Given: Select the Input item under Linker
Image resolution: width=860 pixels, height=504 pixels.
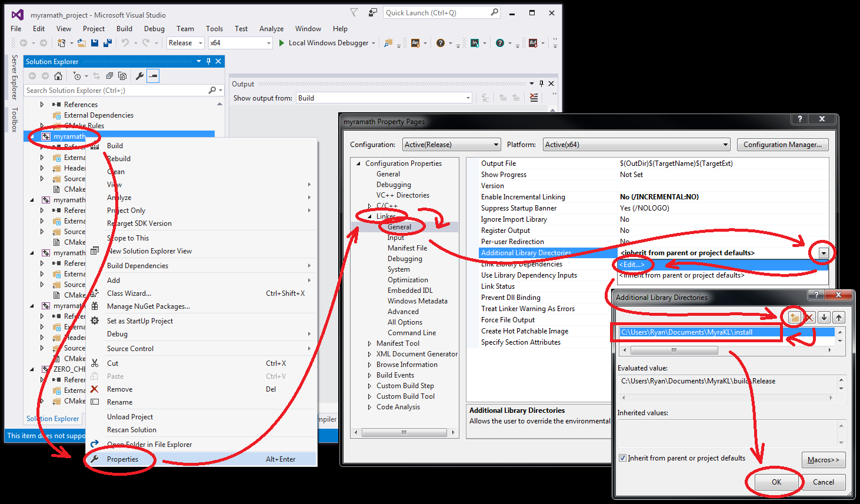Looking at the screenshot, I should point(396,238).
